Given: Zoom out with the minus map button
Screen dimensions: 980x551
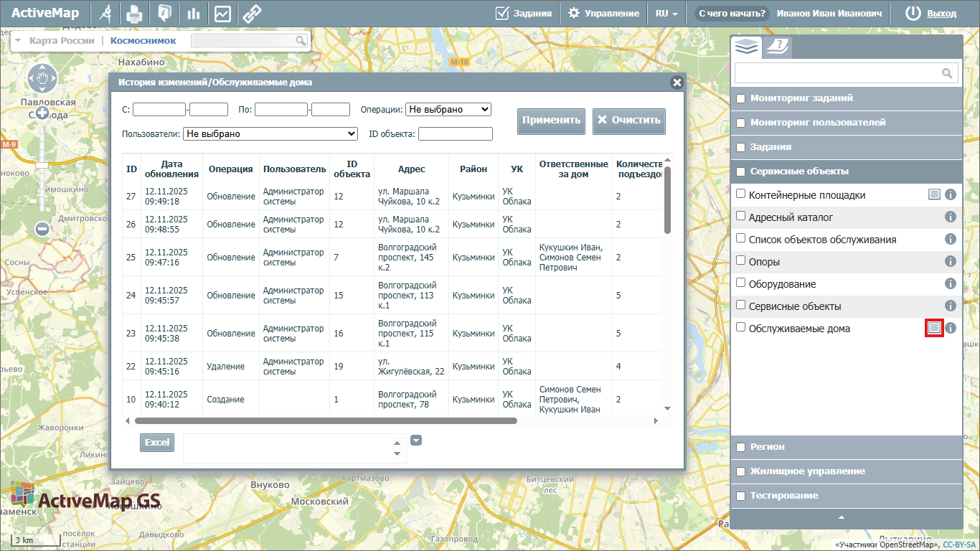Looking at the screenshot, I should (x=42, y=229).
